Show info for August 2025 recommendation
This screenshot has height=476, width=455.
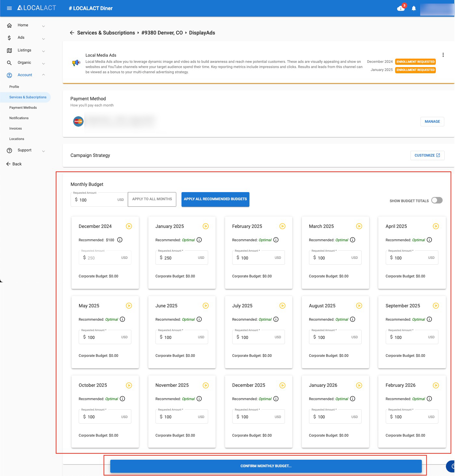(353, 319)
